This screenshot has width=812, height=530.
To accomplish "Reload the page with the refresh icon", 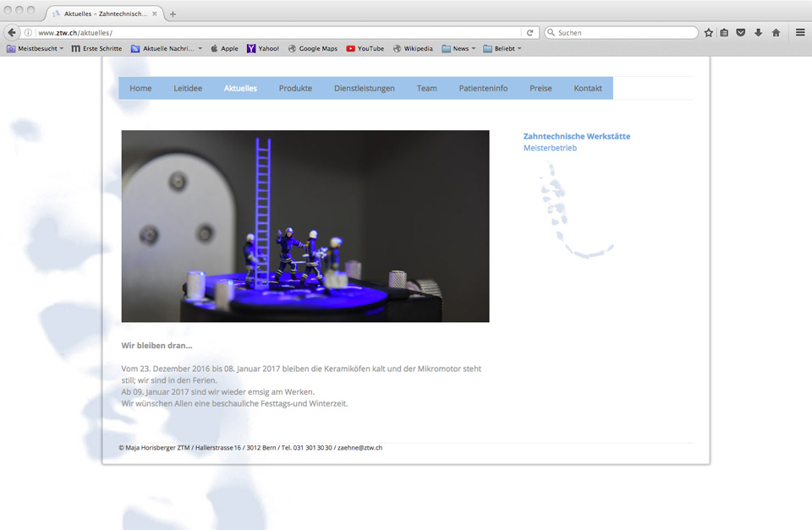I will pyautogui.click(x=529, y=33).
